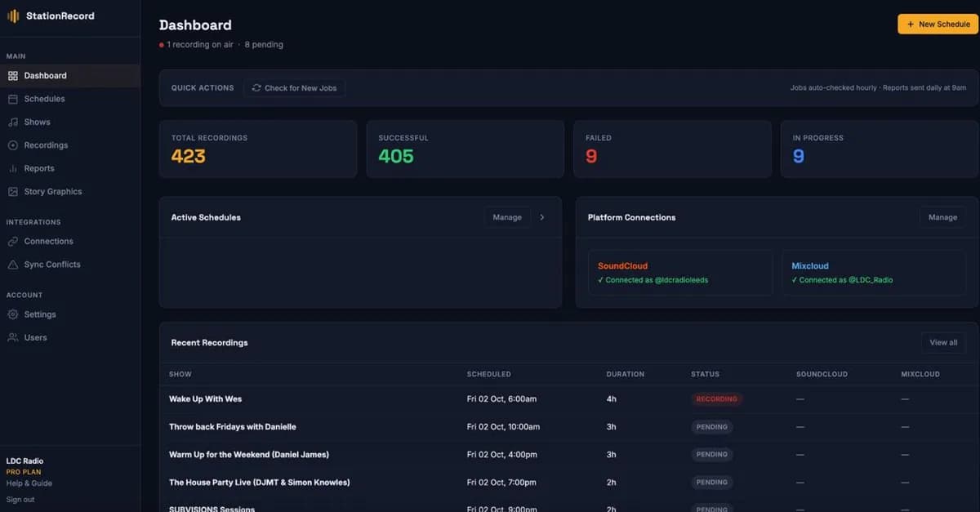Click the DURATION column header

click(626, 374)
